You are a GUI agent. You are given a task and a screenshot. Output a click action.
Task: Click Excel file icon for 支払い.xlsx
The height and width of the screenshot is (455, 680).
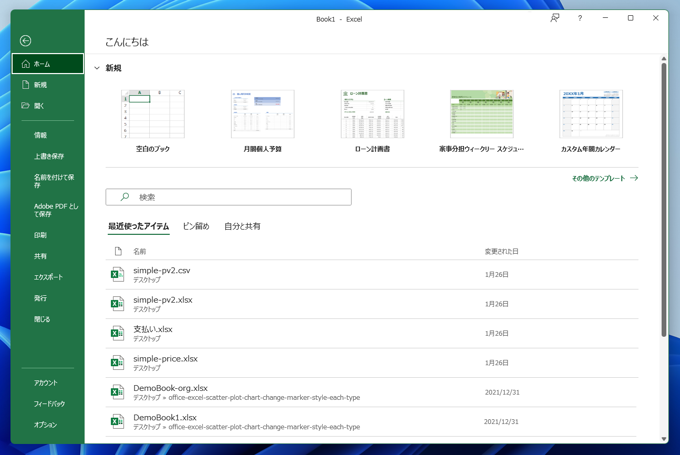(117, 334)
